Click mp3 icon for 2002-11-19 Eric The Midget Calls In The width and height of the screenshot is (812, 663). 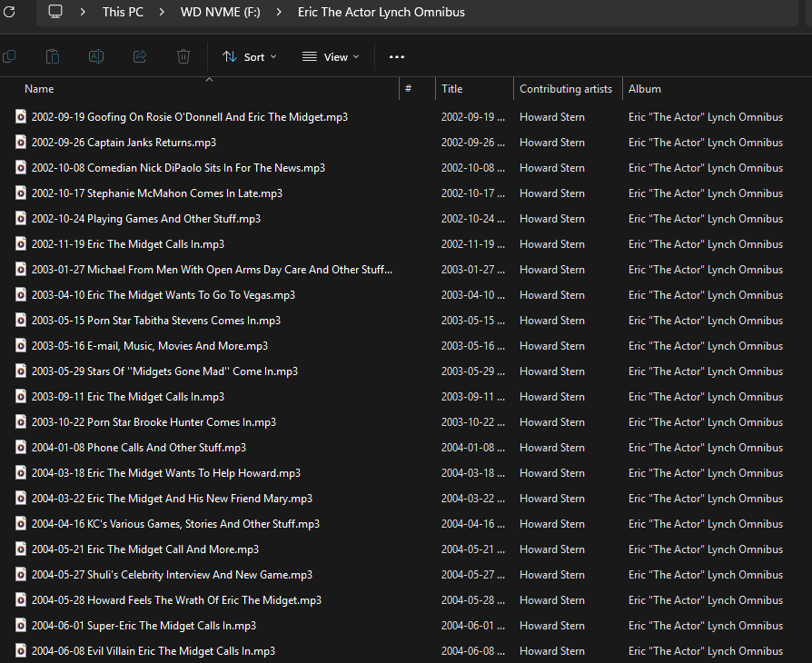pyautogui.click(x=21, y=243)
